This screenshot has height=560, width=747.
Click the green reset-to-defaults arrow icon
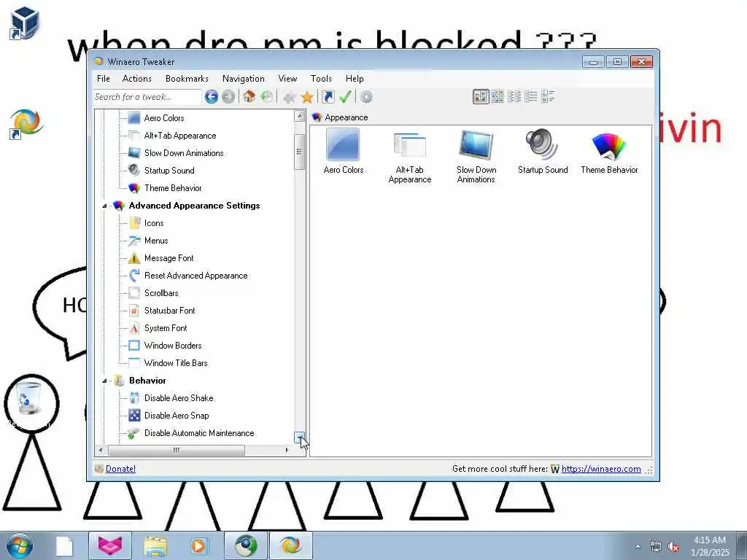[x=266, y=97]
